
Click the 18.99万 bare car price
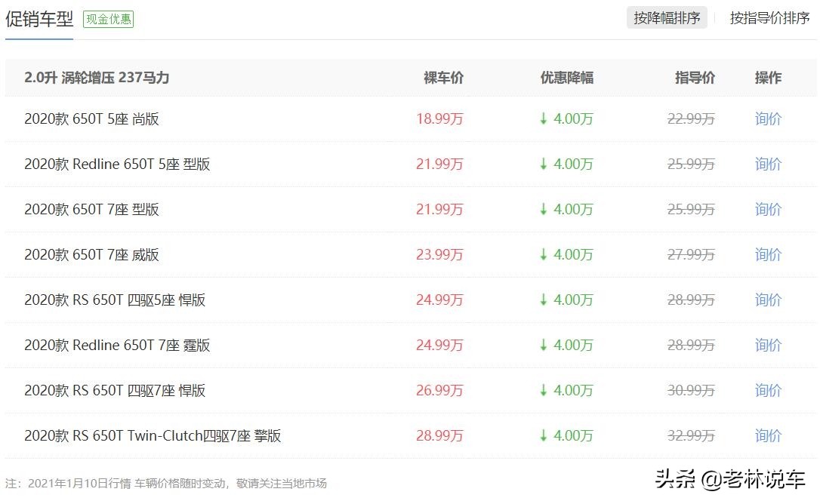click(x=439, y=119)
